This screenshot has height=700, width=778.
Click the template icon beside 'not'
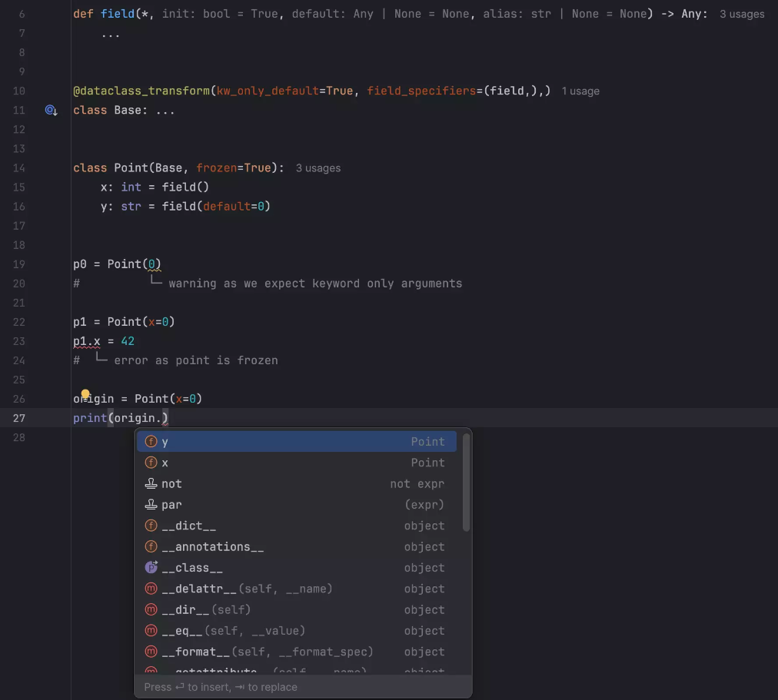(151, 483)
